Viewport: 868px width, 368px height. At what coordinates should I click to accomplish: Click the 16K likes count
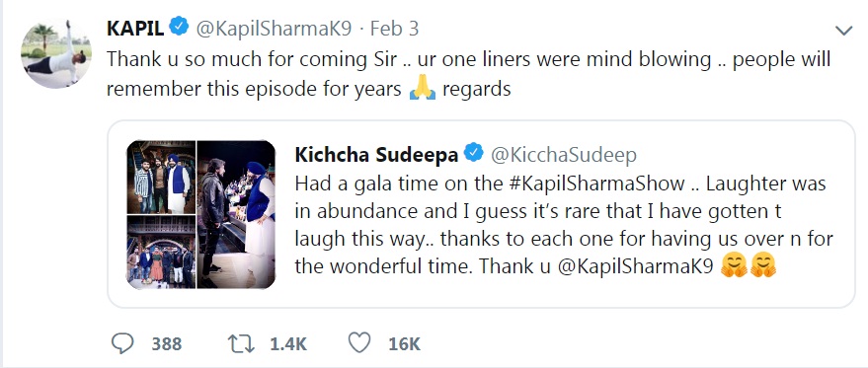coord(404,344)
